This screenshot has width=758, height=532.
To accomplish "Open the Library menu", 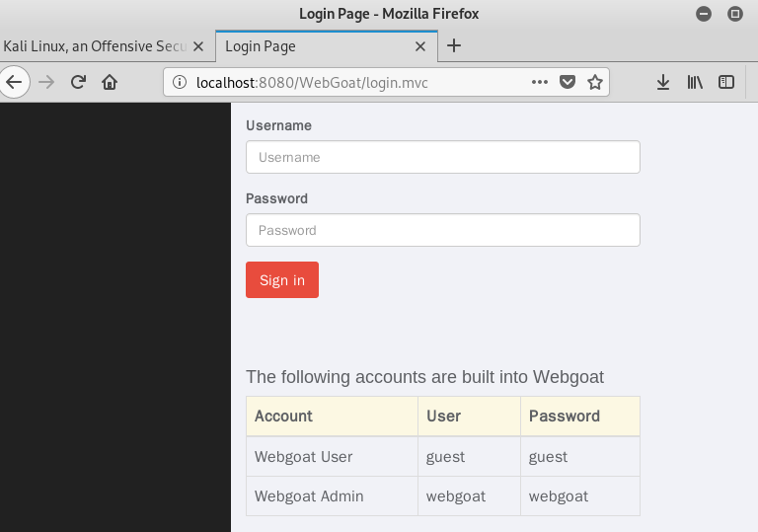I will tap(695, 82).
